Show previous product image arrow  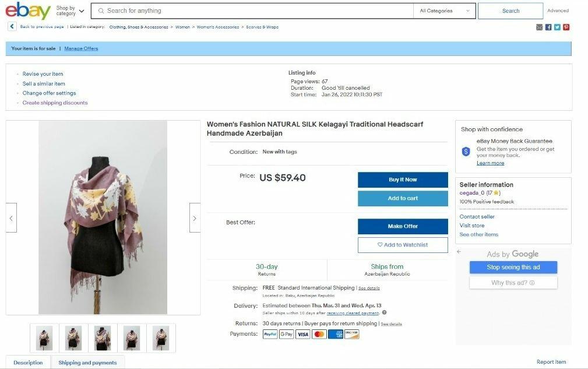pos(11,218)
